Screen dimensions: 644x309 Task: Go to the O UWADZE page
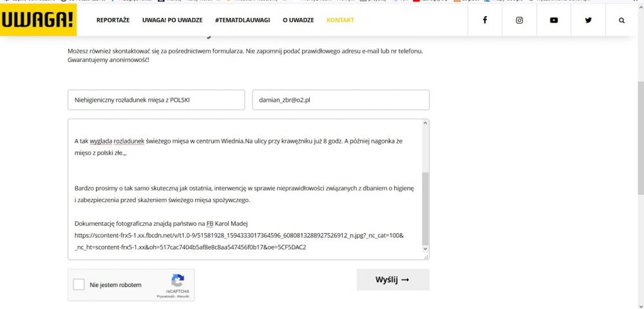click(x=298, y=20)
